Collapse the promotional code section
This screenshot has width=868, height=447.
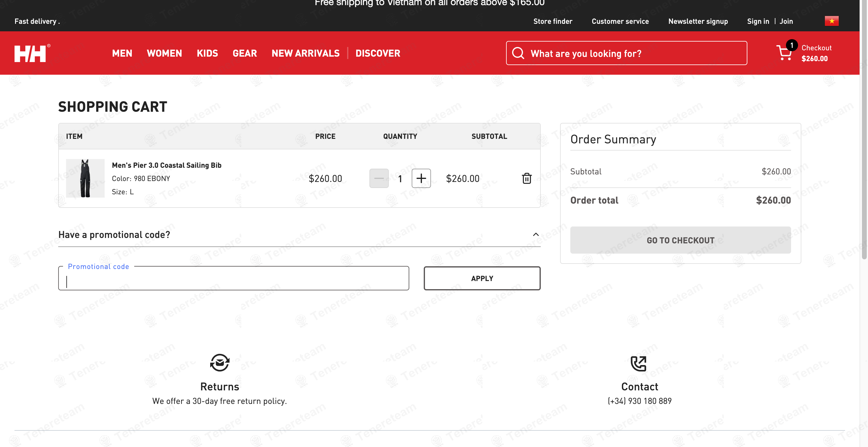tap(536, 235)
